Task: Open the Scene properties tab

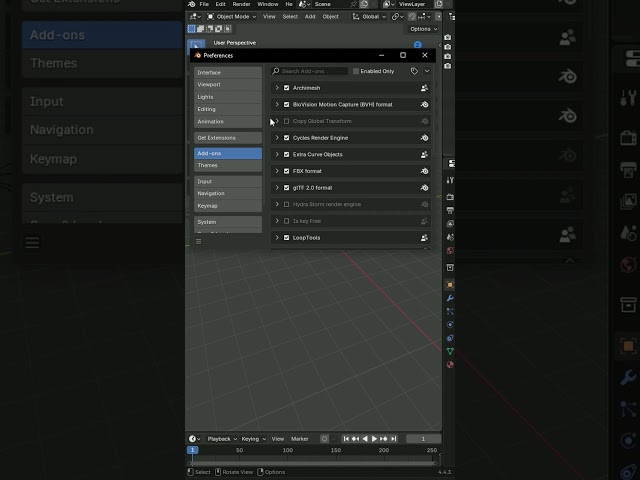Action: coord(450,237)
